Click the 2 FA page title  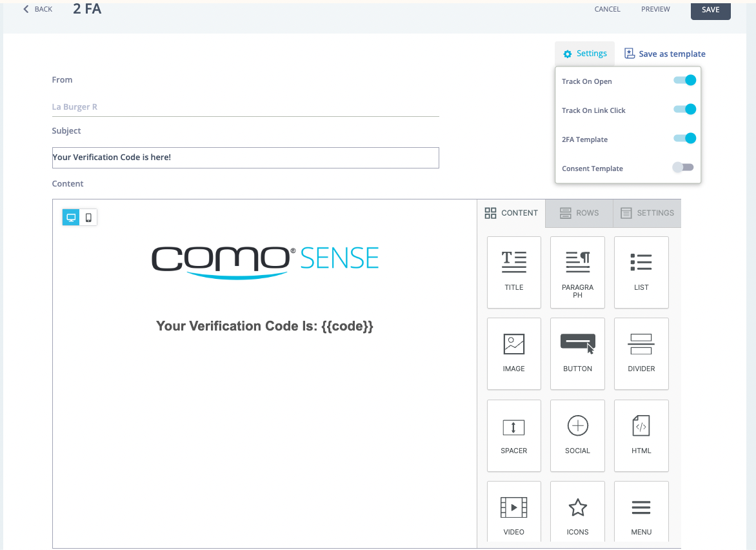(x=87, y=8)
